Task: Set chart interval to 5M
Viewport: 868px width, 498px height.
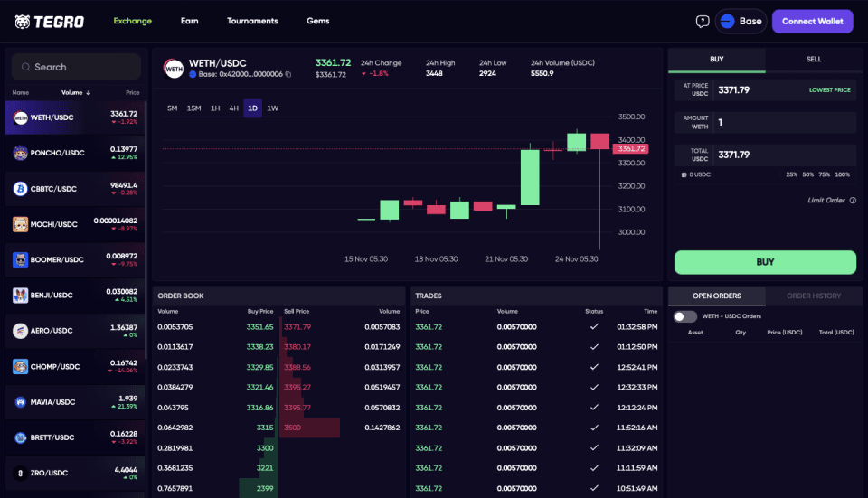Action: click(x=172, y=108)
